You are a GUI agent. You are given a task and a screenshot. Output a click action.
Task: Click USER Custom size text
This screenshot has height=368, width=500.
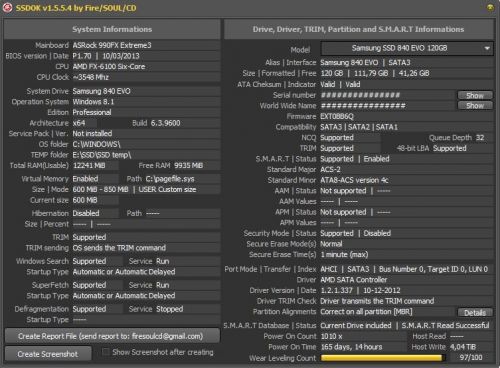pyautogui.click(x=167, y=190)
